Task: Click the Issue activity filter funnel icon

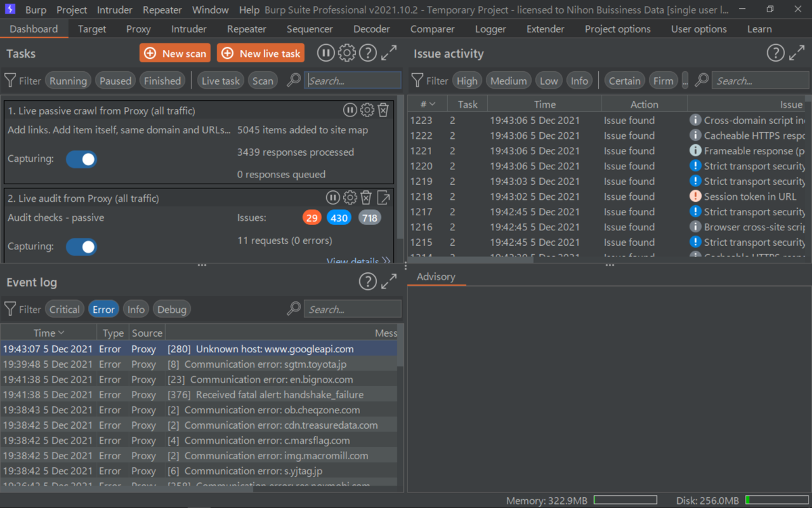Action: (x=418, y=81)
